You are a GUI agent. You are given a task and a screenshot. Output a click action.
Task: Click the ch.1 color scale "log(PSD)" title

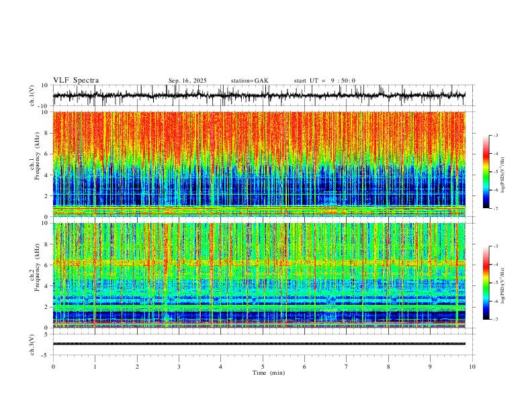[503, 175]
